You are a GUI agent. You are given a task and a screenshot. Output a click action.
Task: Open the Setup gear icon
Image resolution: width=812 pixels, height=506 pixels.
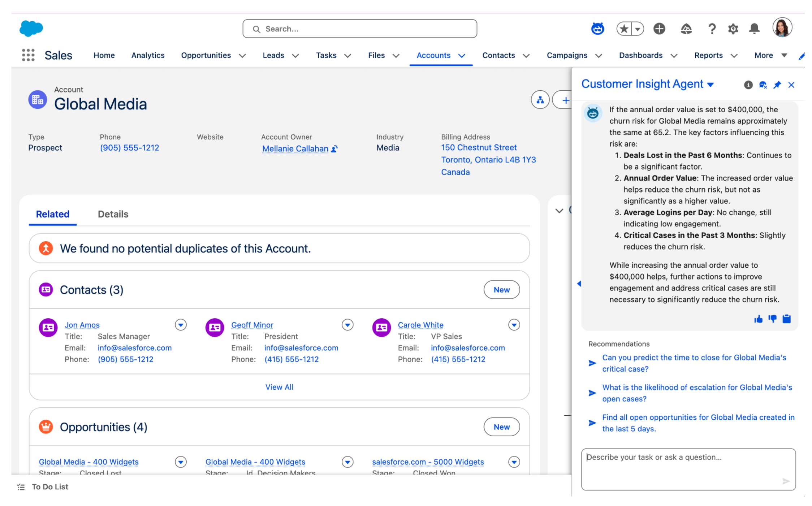click(x=733, y=29)
